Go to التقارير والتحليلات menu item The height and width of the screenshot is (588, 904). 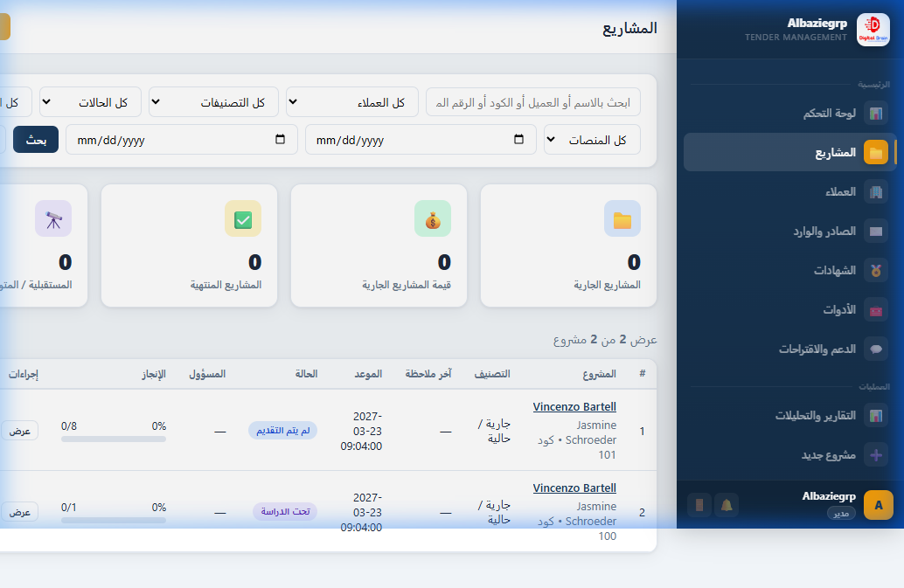[x=789, y=415]
